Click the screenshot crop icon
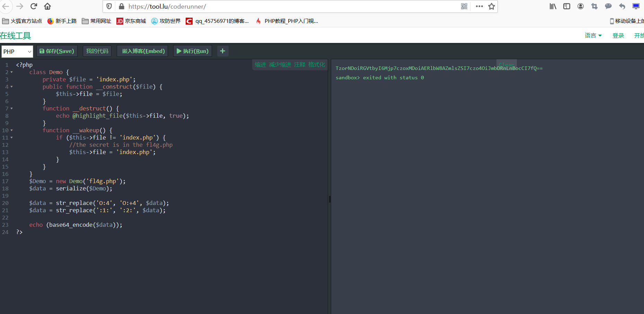This screenshot has width=644, height=314. (594, 6)
